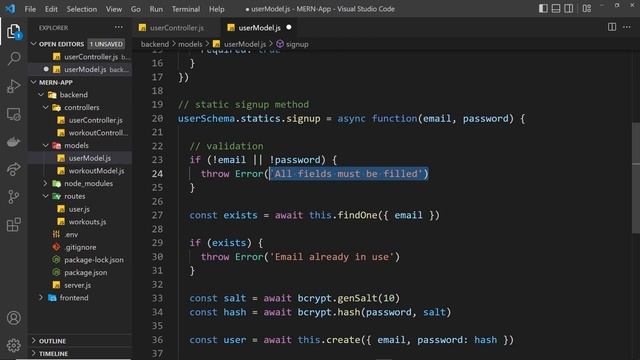Open the Live Share view icon
Image resolution: width=640 pixels, height=360 pixels.
point(13,169)
